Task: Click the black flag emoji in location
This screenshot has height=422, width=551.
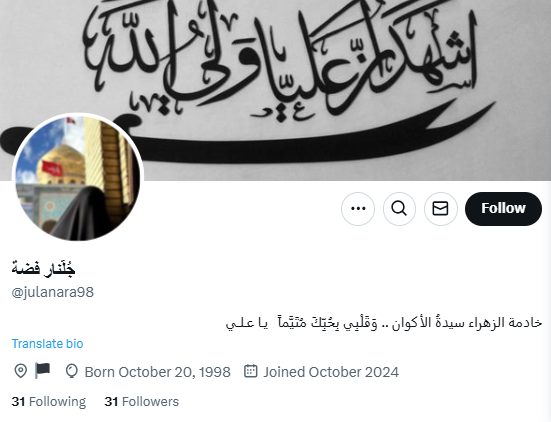Action: pyautogui.click(x=43, y=370)
